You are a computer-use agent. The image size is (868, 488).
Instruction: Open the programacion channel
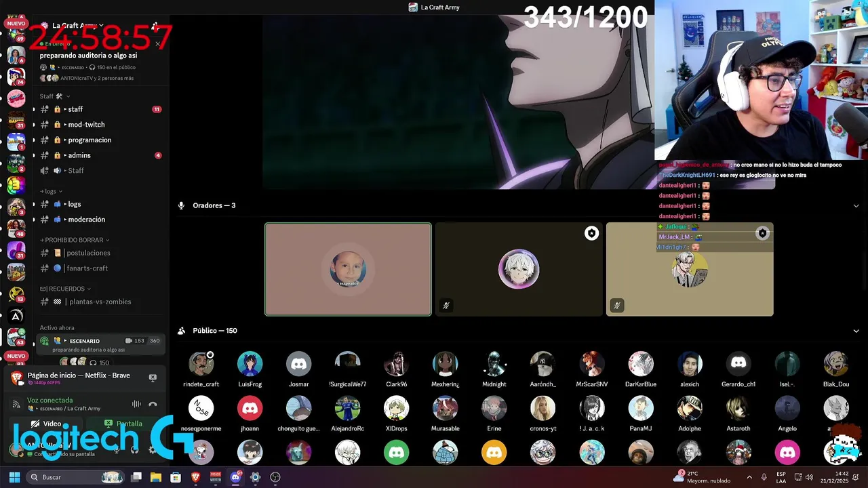pos(100,140)
